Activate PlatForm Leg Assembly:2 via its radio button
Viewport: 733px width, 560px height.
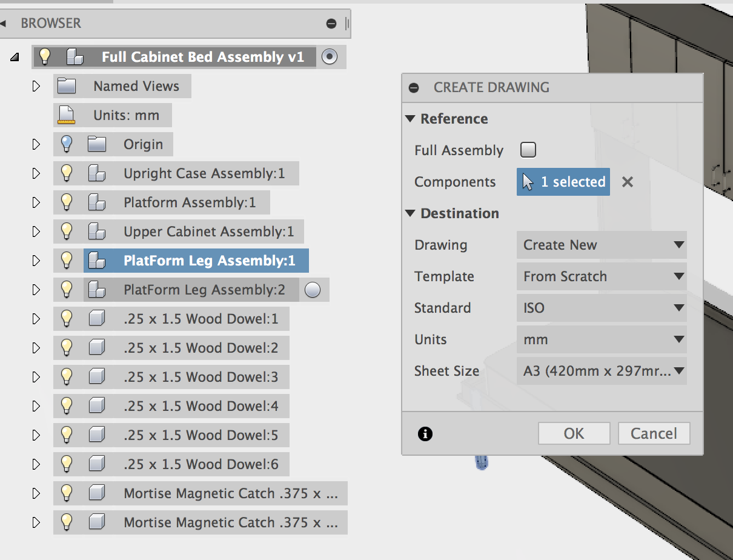(x=313, y=290)
